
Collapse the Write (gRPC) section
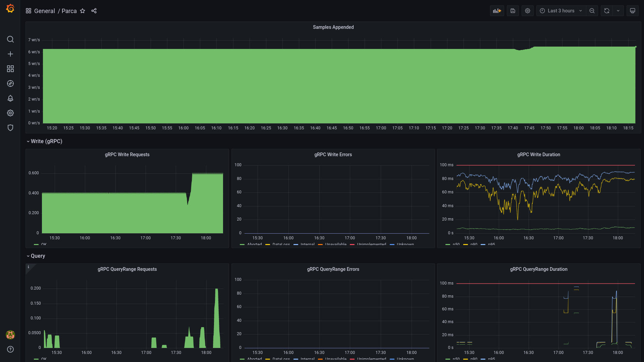(28, 141)
